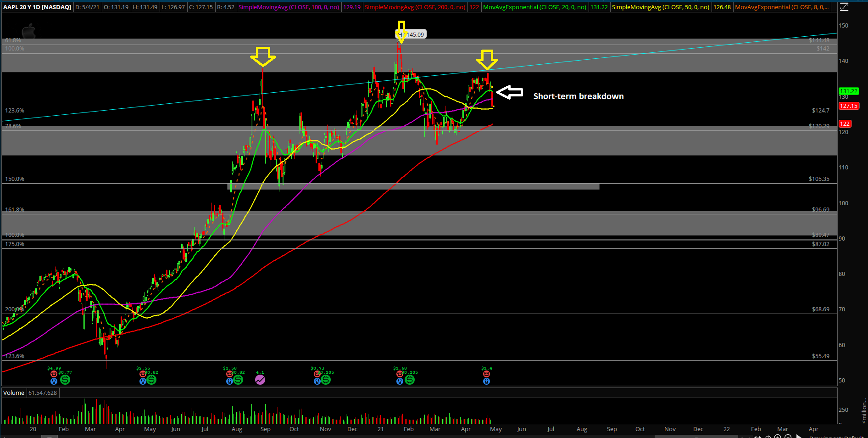Click the 150.0% Fibonacci percentage label
The height and width of the screenshot is (438, 868).
[15, 179]
